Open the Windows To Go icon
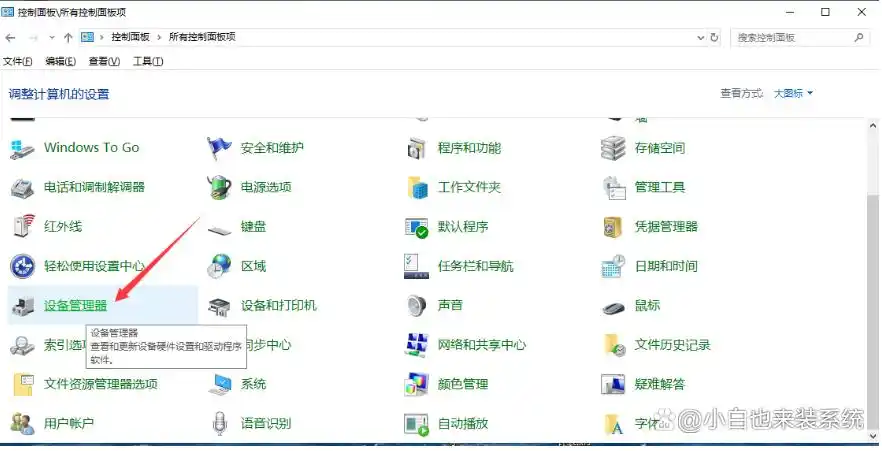 [22, 148]
